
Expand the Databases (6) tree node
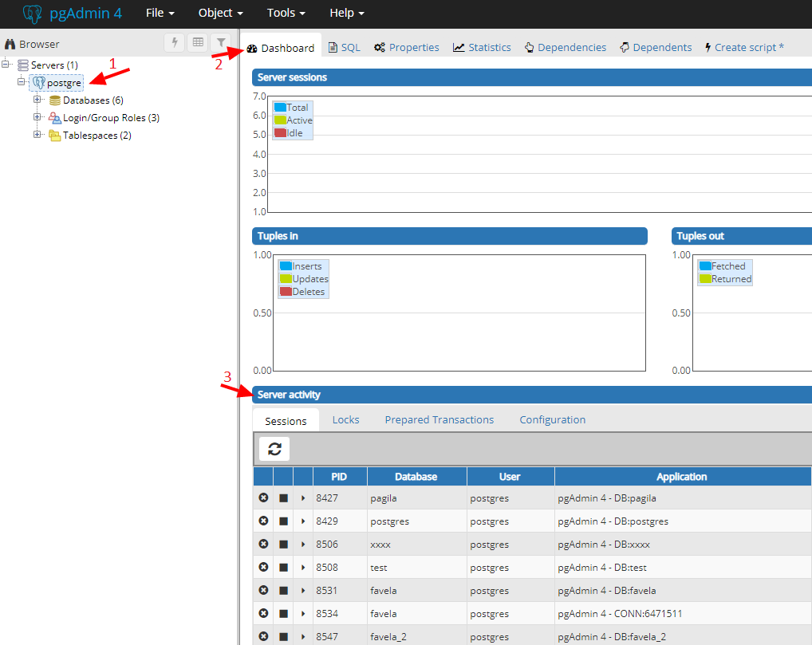37,100
